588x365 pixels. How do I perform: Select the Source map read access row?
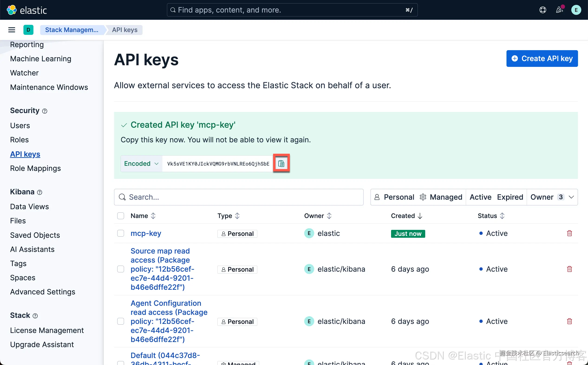coord(121,269)
